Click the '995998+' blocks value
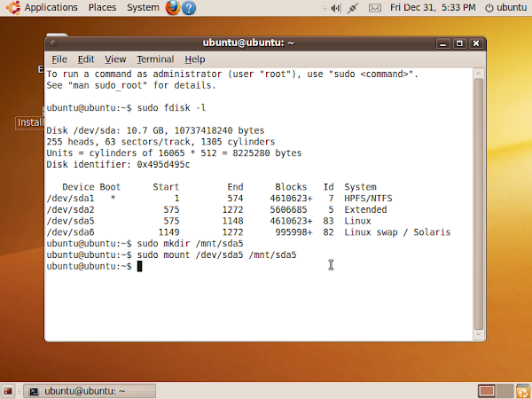The width and height of the screenshot is (532, 399). [293, 232]
